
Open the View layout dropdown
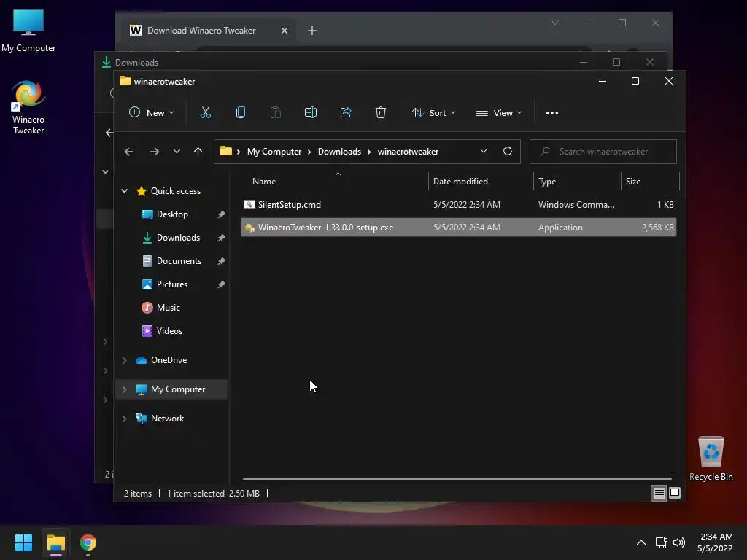click(x=499, y=112)
